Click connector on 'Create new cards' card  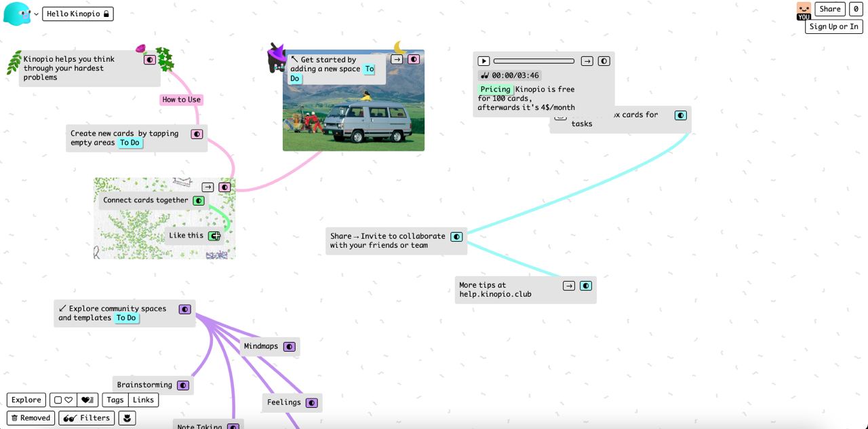tap(197, 134)
